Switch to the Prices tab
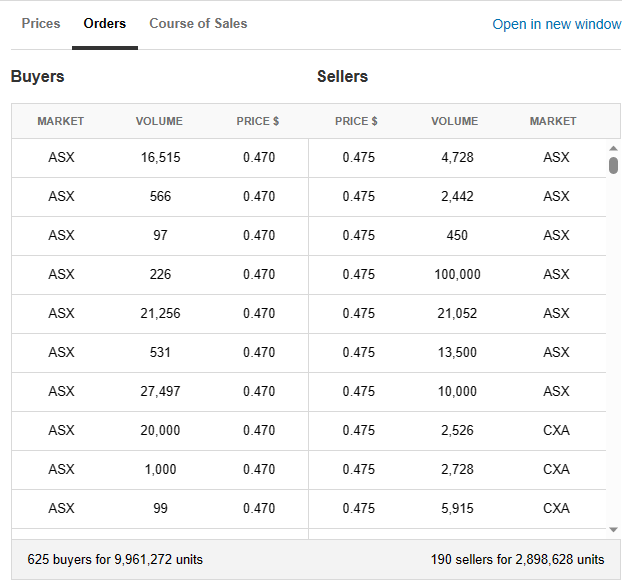Screen dimensions: 622x580 pos(41,23)
